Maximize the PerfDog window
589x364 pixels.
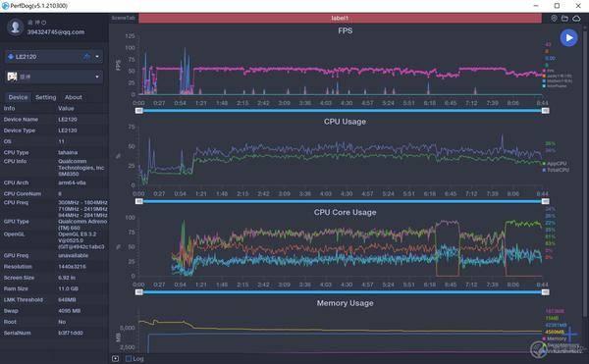point(557,6)
